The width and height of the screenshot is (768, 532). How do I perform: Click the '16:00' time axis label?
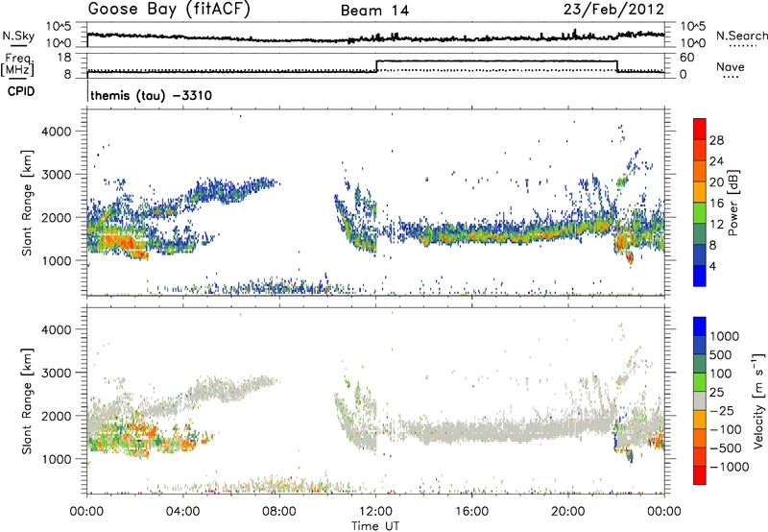[x=471, y=512]
